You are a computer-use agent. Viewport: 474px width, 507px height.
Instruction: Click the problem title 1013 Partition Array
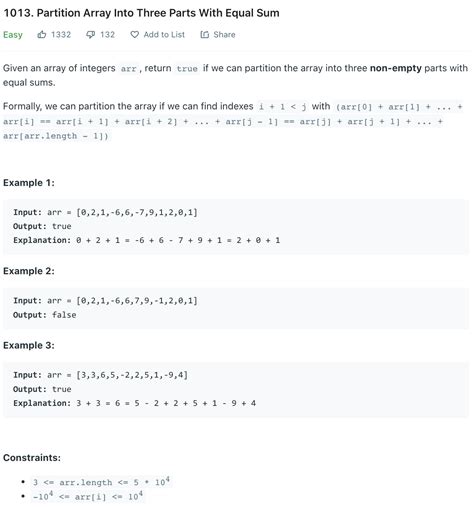point(141,13)
